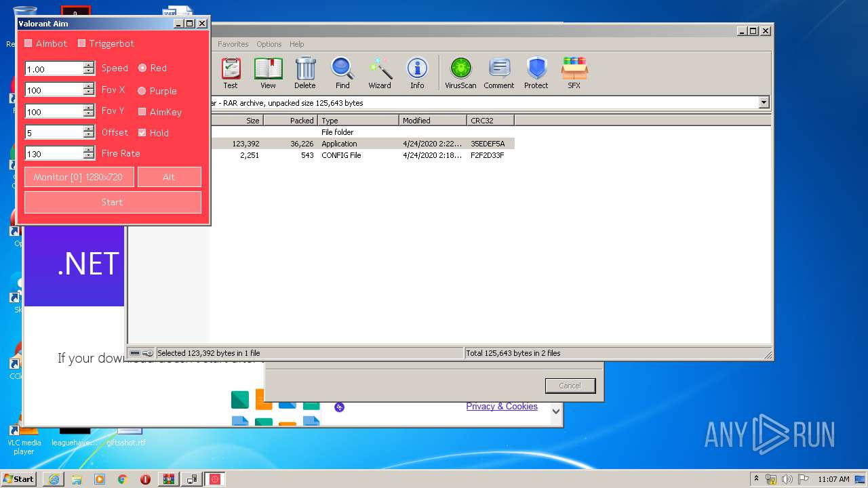The height and width of the screenshot is (488, 868).
Task: Select the File folder row
Action: pos(361,132)
